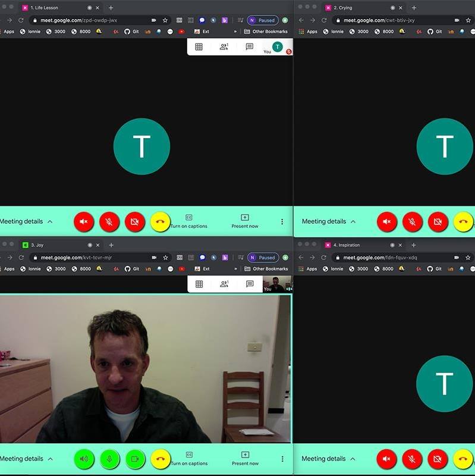Reload the page in Crying window
Viewport: 475px width, 476px height.
[x=324, y=20]
